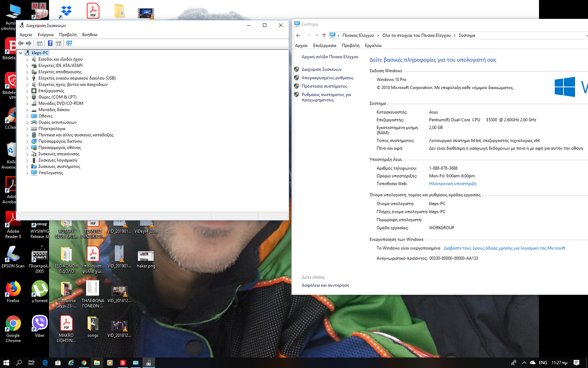Image resolution: width=588 pixels, height=368 pixels.
Task: Open the Εργαλεία menu in the Σύστημα window
Action: pyautogui.click(x=373, y=46)
